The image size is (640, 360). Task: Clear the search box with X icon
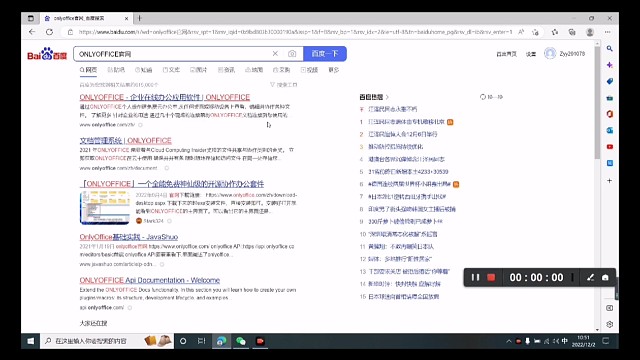point(275,53)
